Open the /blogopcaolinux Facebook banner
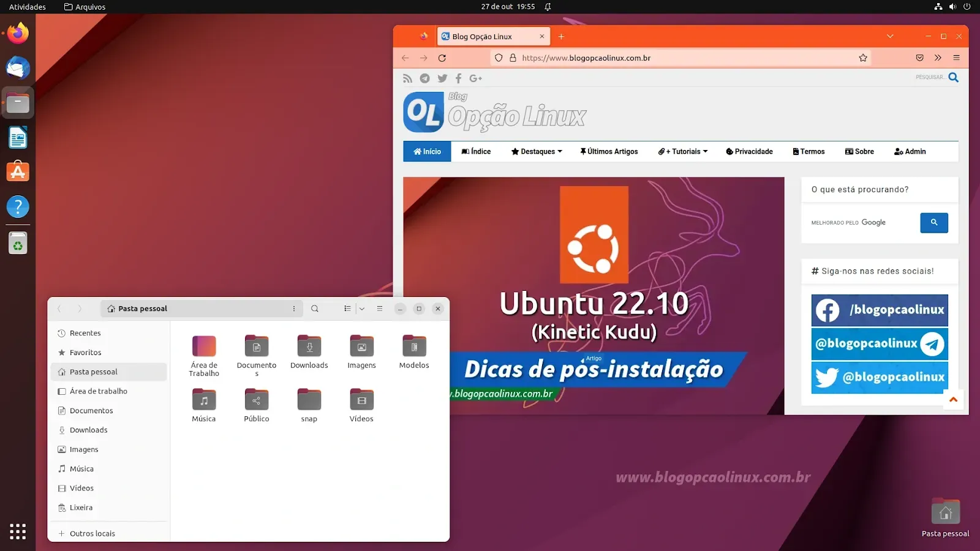980x551 pixels. [x=880, y=310]
